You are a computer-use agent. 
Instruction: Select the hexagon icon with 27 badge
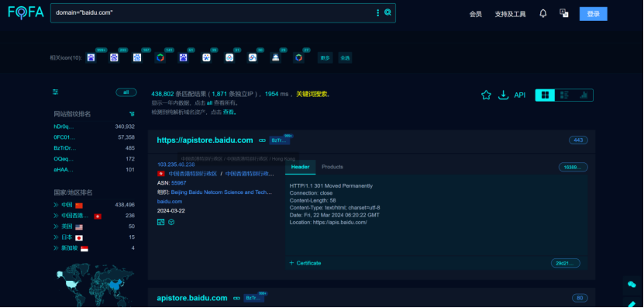[x=298, y=57]
